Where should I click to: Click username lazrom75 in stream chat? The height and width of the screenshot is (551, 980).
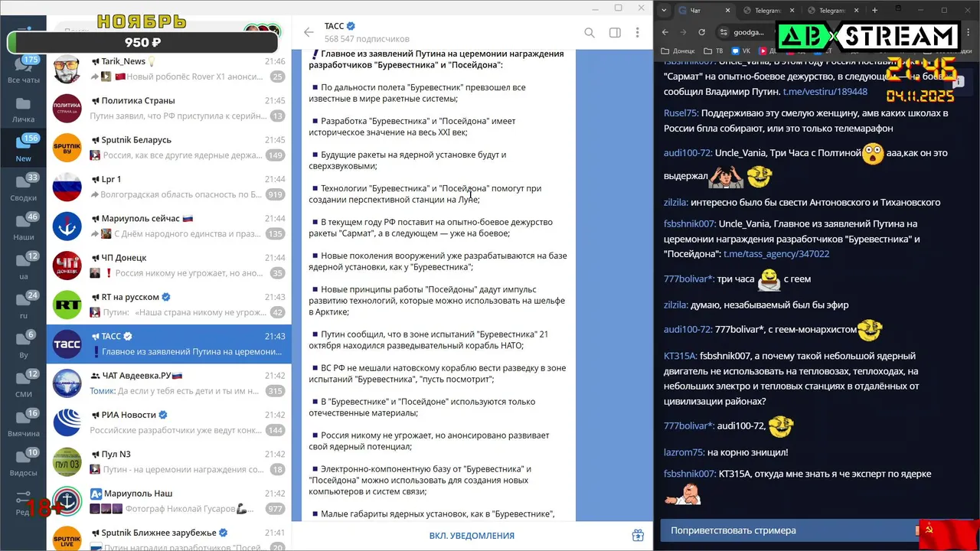(x=683, y=452)
